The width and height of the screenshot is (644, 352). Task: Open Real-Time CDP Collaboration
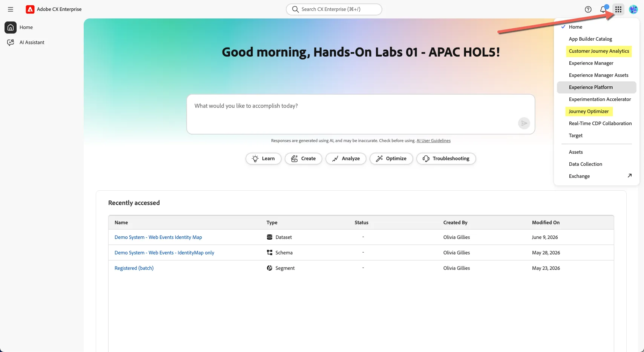pyautogui.click(x=596, y=123)
